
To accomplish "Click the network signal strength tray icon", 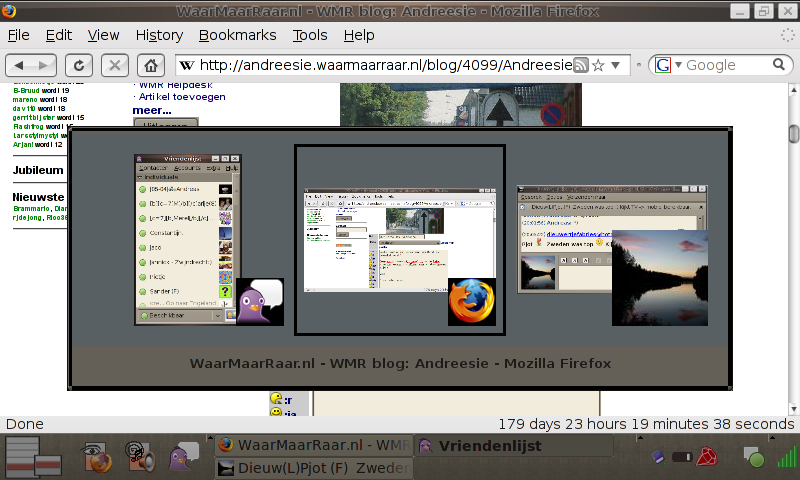I will point(787,457).
